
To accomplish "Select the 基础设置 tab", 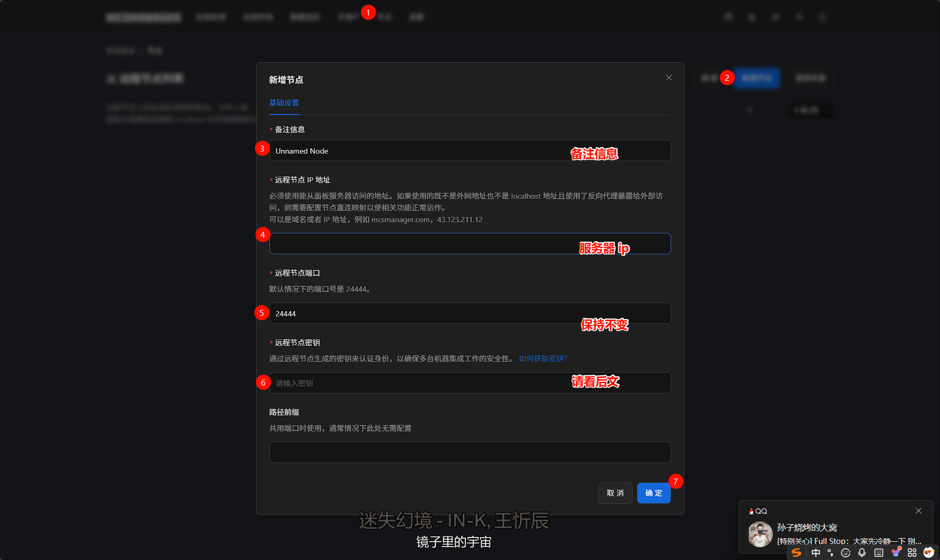I will click(284, 103).
